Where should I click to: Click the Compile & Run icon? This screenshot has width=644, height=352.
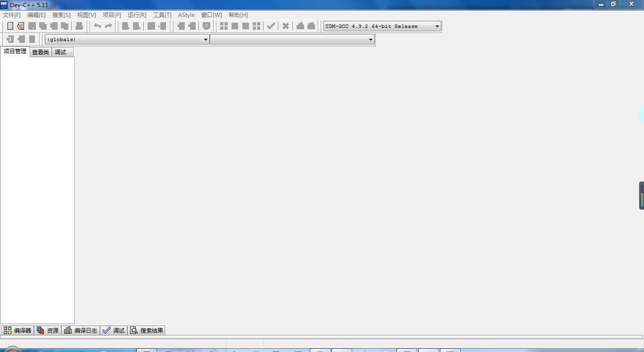pyautogui.click(x=246, y=26)
